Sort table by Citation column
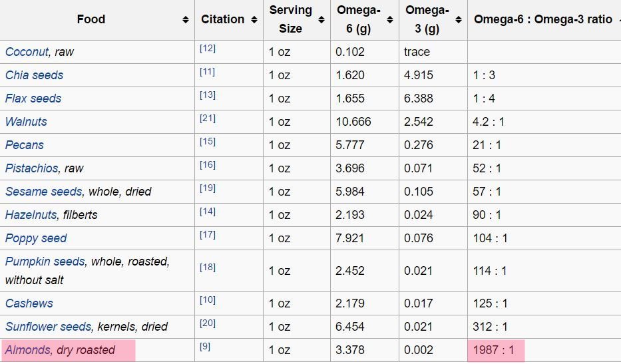This screenshot has width=621, height=364. coord(254,20)
